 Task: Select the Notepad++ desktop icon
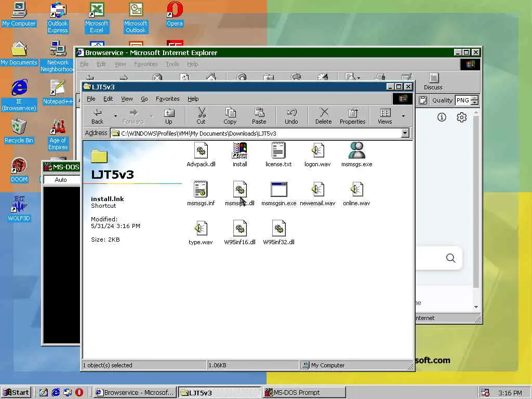58,92
